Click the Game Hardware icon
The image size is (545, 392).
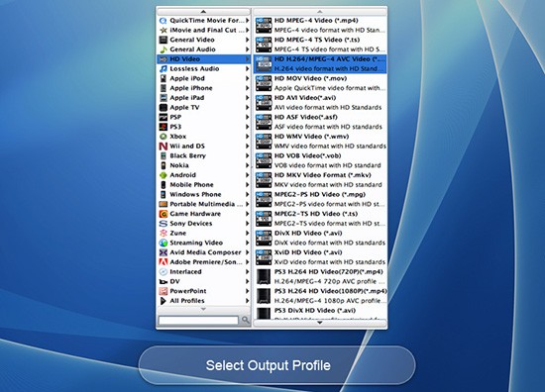[163, 214]
